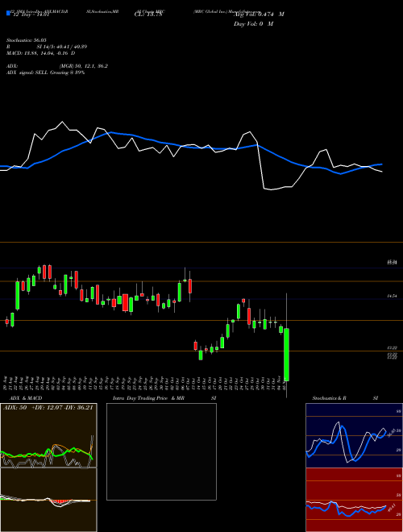Click the '(MGR) 50, 12.1, 36.2' ADX values

(x=84, y=66)
